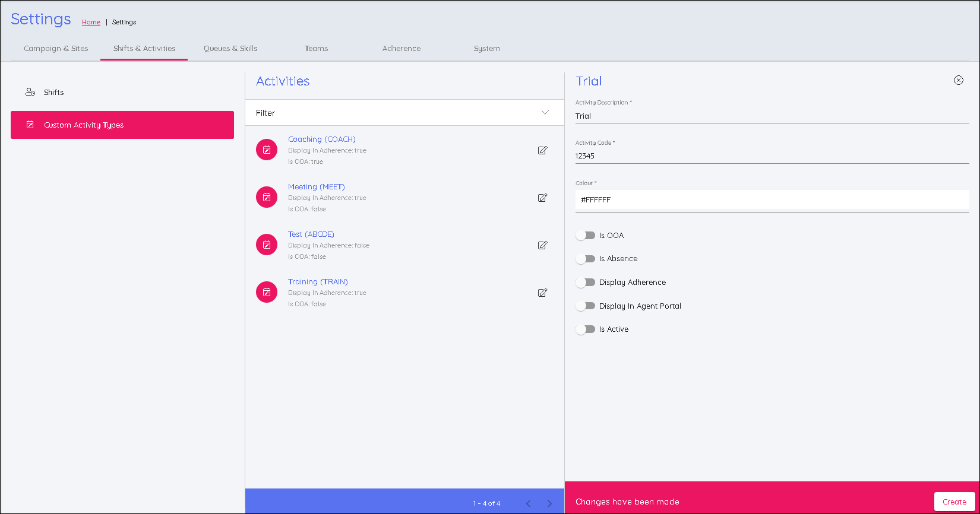Edit the Training (TRAIN) activity
Image resolution: width=980 pixels, height=514 pixels.
(x=542, y=293)
